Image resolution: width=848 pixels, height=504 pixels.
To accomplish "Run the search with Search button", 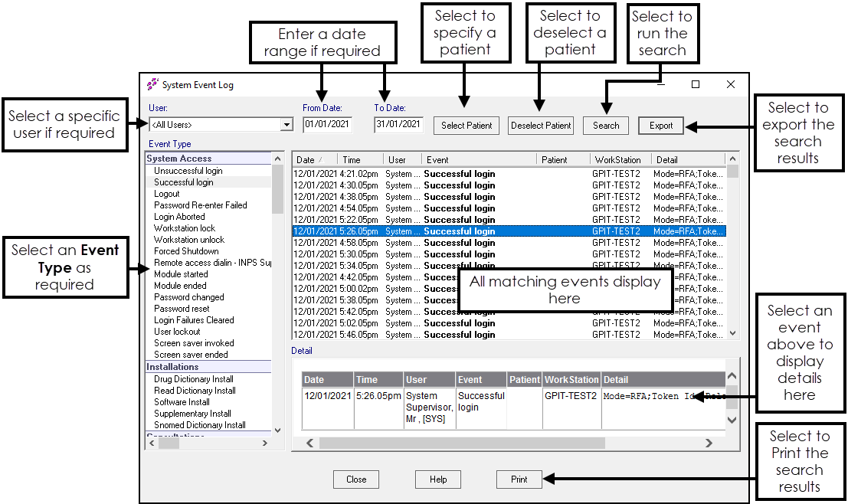I will (x=605, y=126).
